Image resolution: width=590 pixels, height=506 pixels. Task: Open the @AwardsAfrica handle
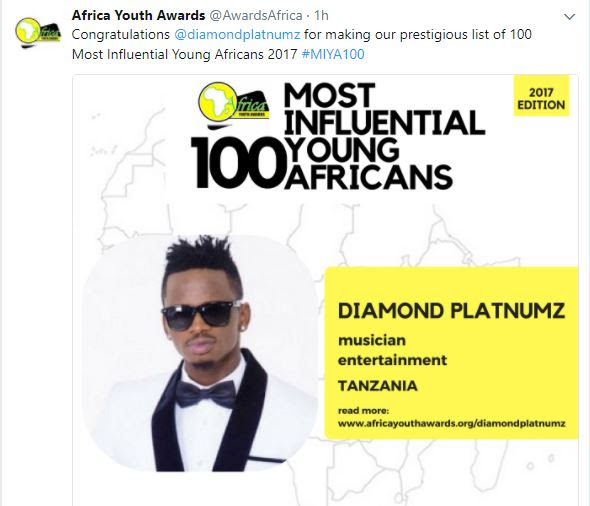(x=255, y=15)
